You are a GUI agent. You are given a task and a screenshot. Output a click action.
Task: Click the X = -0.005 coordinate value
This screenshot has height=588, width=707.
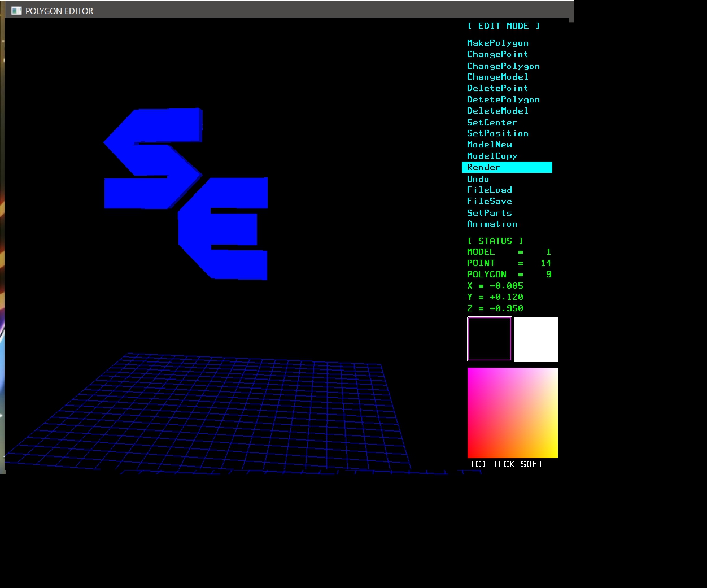495,286
